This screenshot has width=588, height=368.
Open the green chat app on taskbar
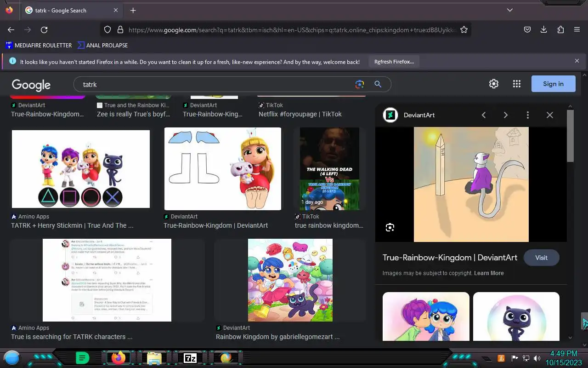[82, 358]
